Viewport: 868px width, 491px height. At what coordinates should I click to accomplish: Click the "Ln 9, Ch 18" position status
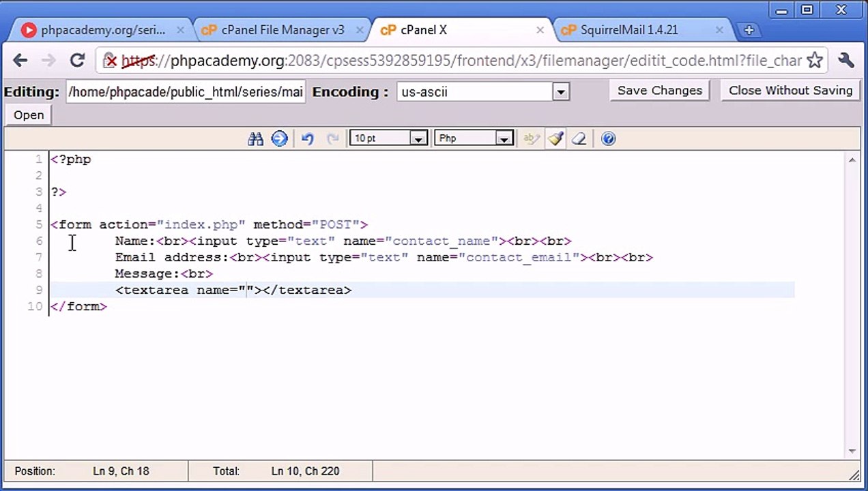click(x=121, y=471)
